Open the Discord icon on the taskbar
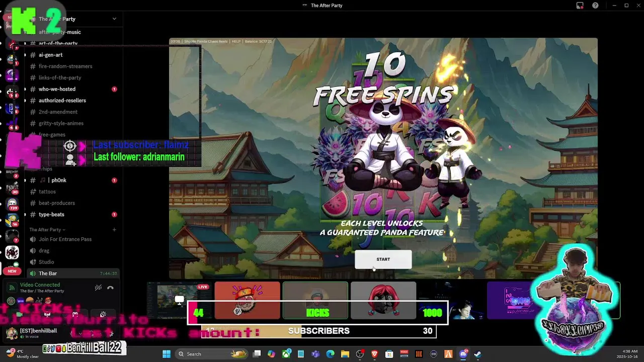The image size is (644, 362). 463,354
